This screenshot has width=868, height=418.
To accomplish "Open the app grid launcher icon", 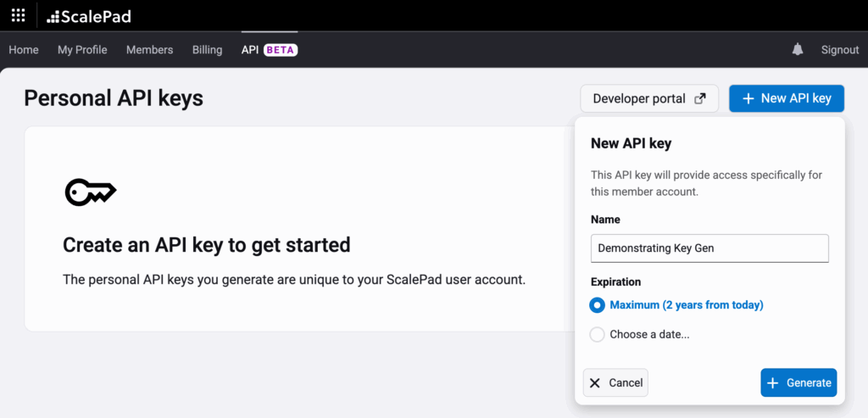I will 18,16.
